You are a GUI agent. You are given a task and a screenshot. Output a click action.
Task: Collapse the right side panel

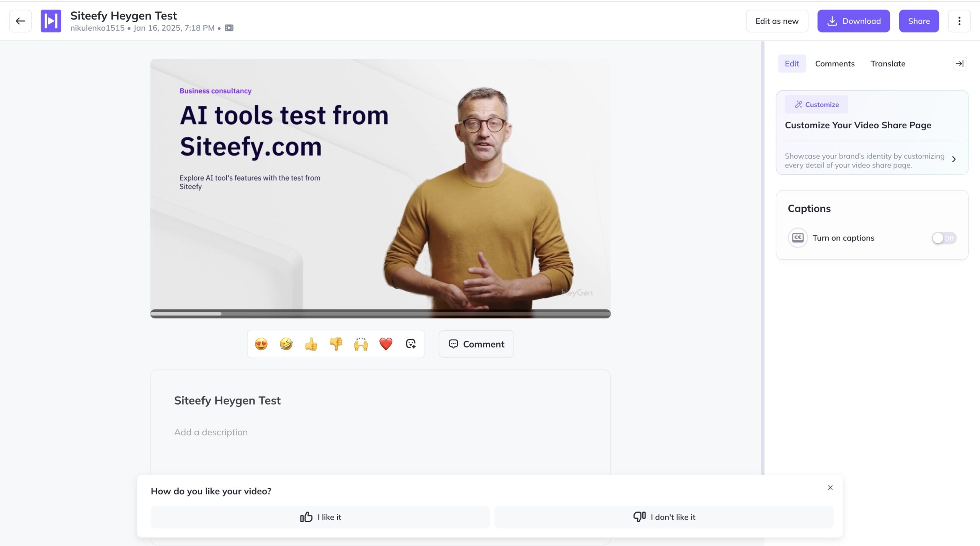959,64
